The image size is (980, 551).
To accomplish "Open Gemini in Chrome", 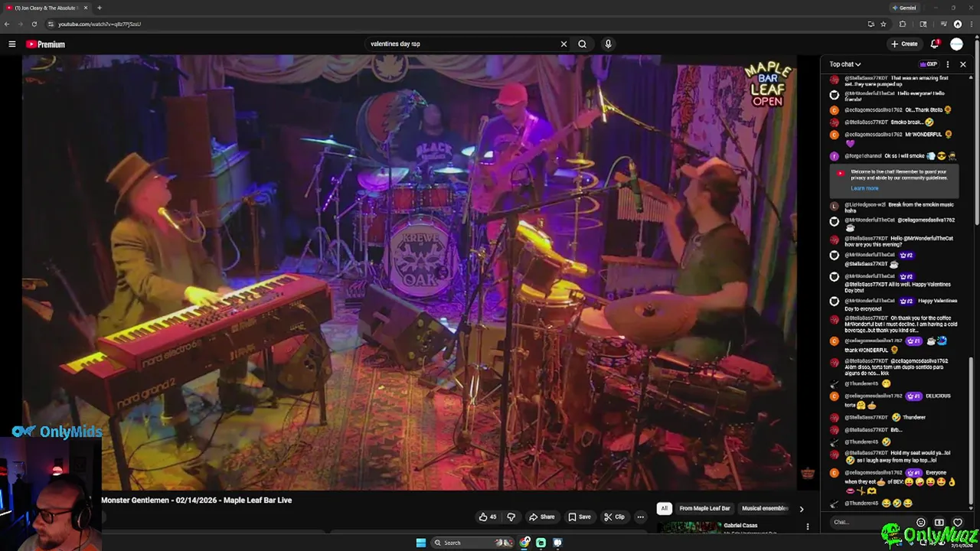I will [x=904, y=8].
